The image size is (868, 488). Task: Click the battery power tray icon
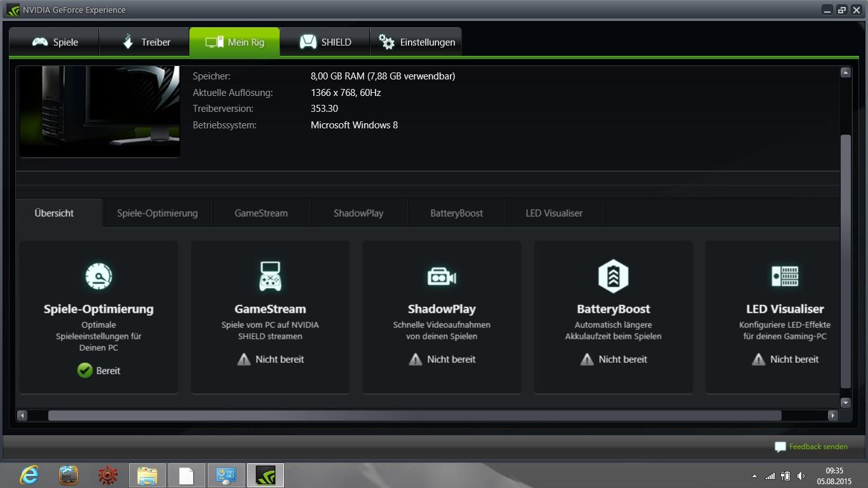[x=785, y=476]
